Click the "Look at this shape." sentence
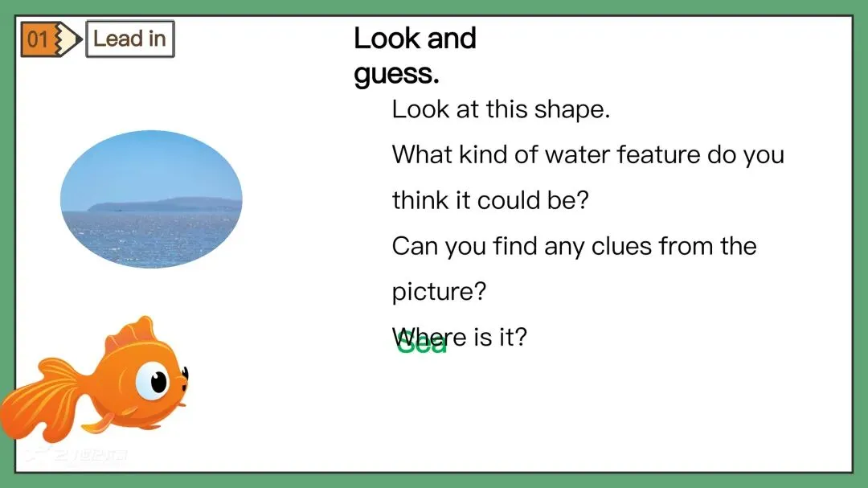The height and width of the screenshot is (488, 868). pyautogui.click(x=501, y=109)
